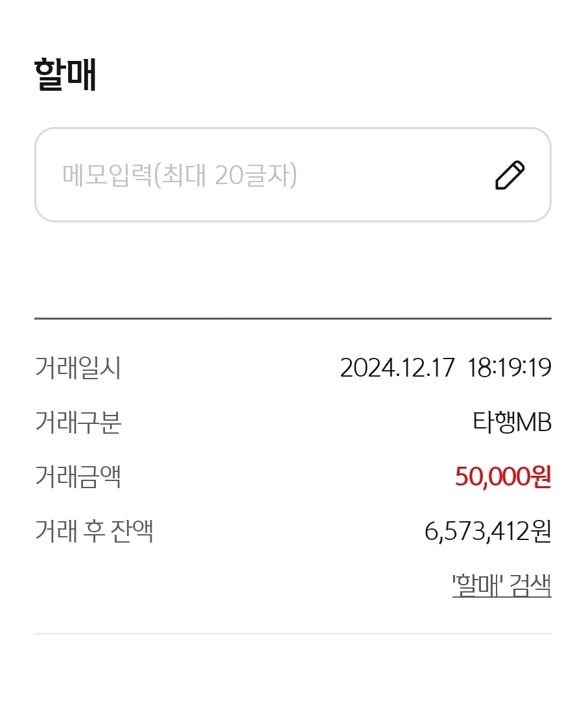Select the 거래구분 label
The width and height of the screenshot is (586, 728).
tap(78, 423)
